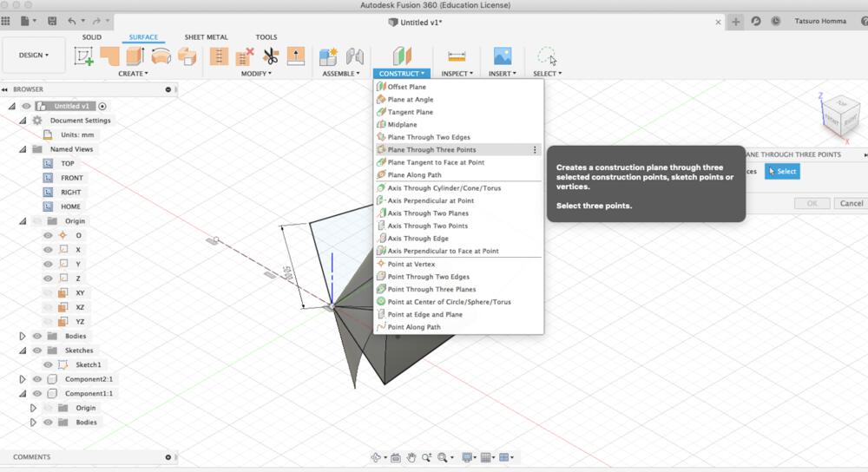The image size is (868, 472).
Task: Switch to the SHEET METAL tab
Action: 206,37
